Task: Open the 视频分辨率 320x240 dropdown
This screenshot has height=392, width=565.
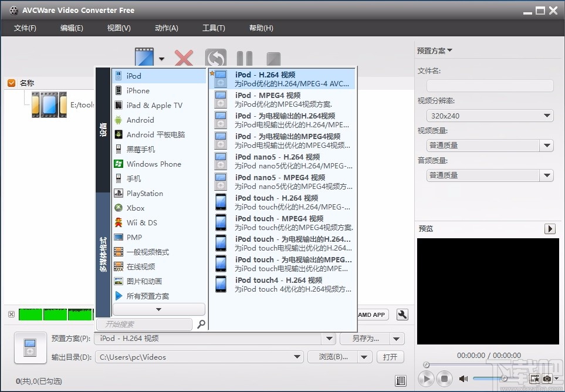Action: (547, 116)
